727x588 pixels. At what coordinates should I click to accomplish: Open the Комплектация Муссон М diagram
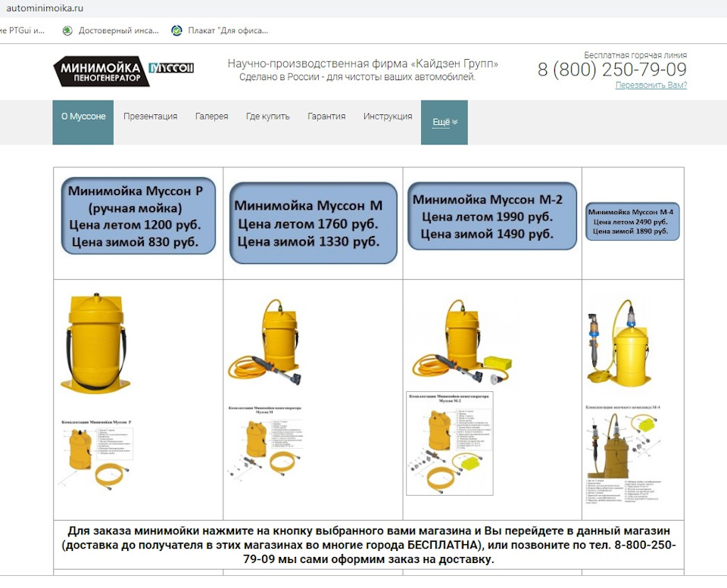[x=266, y=444]
